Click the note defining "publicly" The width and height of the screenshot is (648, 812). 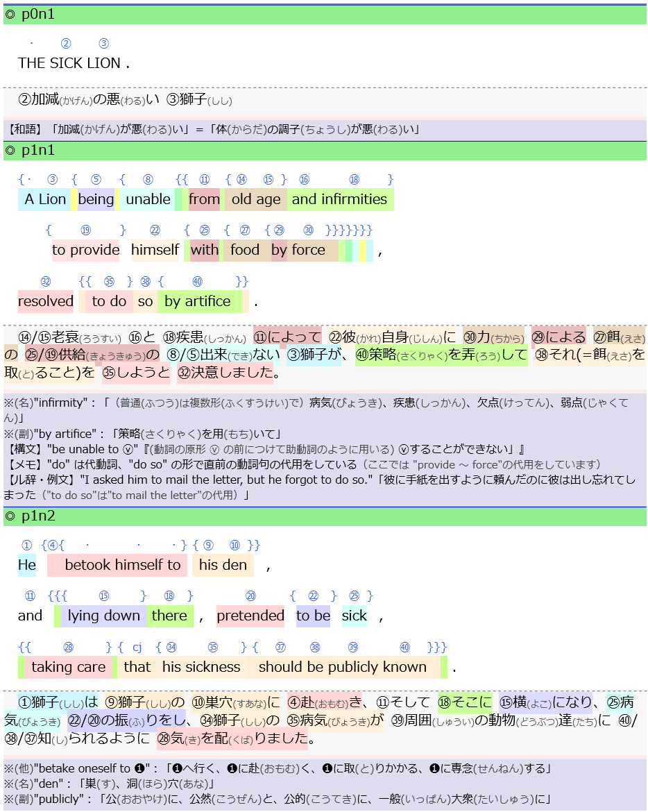coord(277,799)
